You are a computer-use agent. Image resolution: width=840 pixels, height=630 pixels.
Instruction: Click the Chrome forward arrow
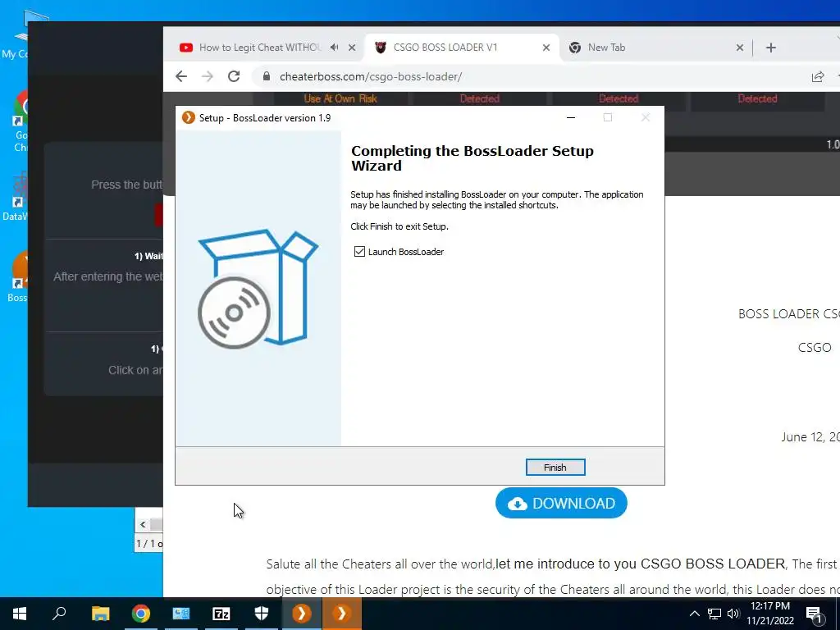coord(208,76)
